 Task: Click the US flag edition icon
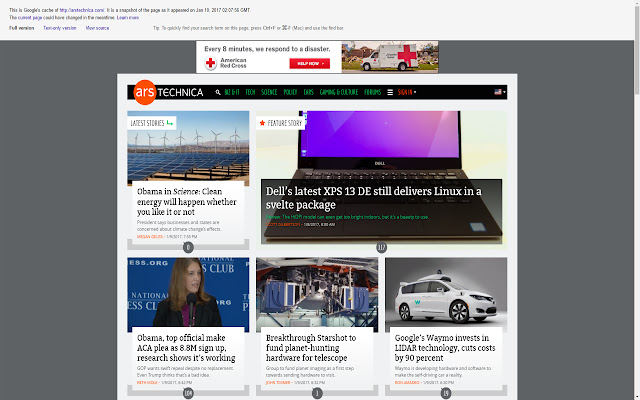498,92
